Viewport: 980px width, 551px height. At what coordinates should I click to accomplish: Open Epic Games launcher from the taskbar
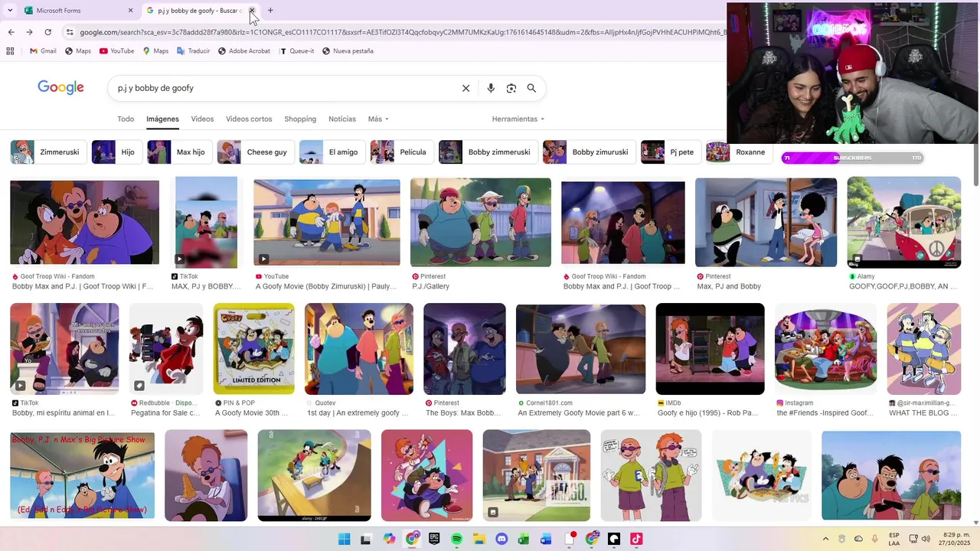coord(434,539)
